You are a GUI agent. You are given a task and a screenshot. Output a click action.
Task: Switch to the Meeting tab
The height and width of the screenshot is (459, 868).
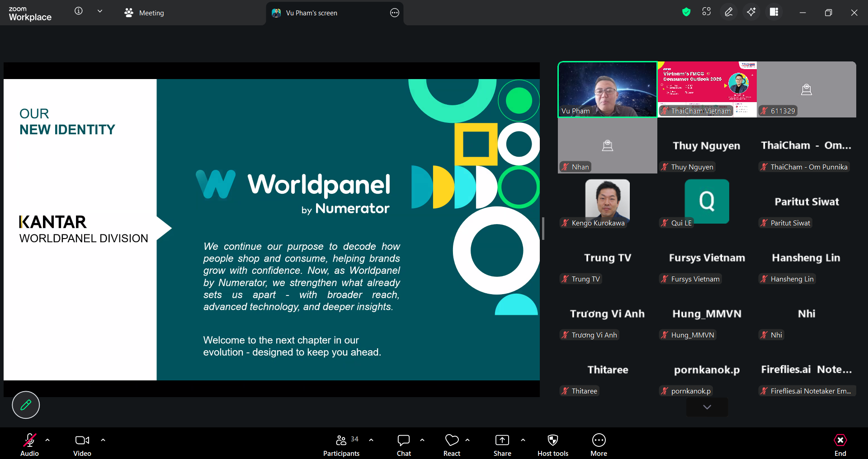click(x=144, y=13)
